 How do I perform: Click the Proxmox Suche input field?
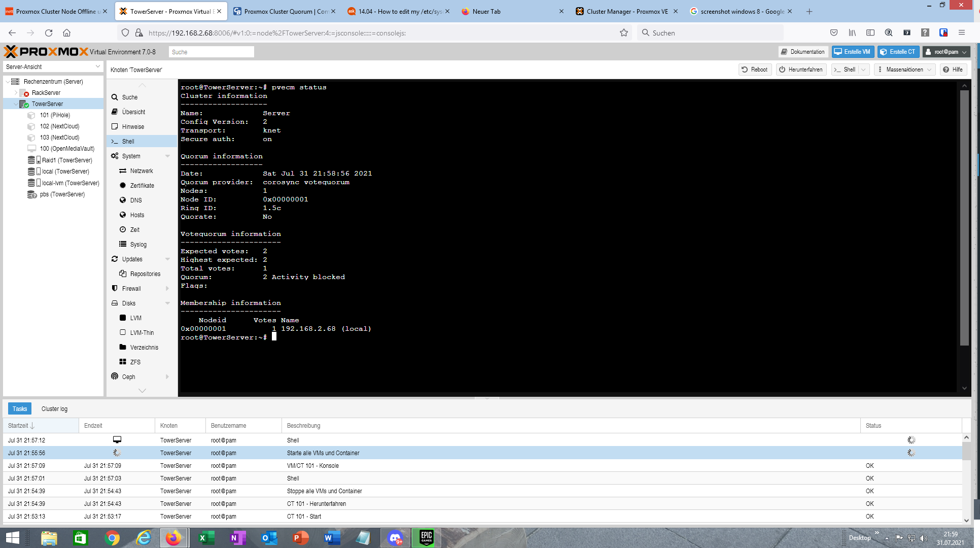click(211, 52)
